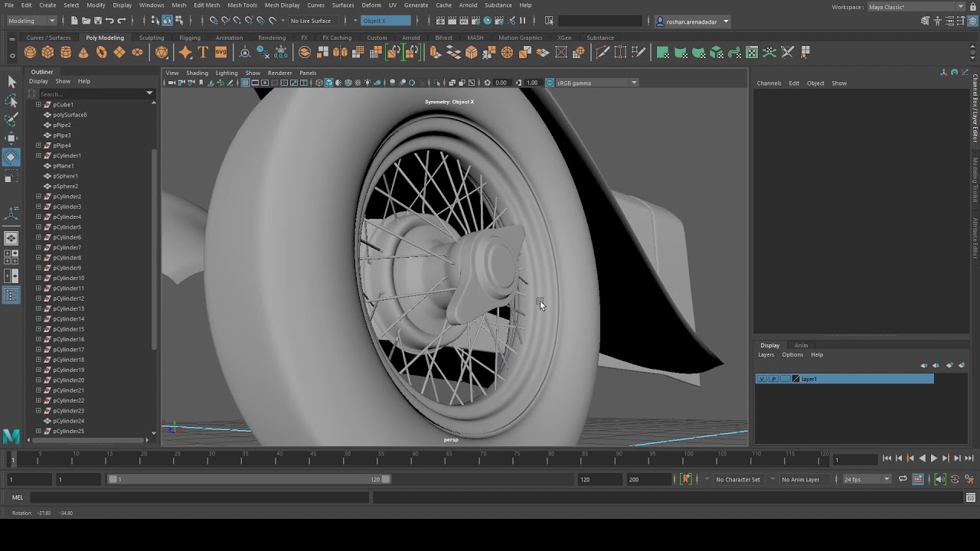Activate the Lasso select tool

(x=11, y=101)
